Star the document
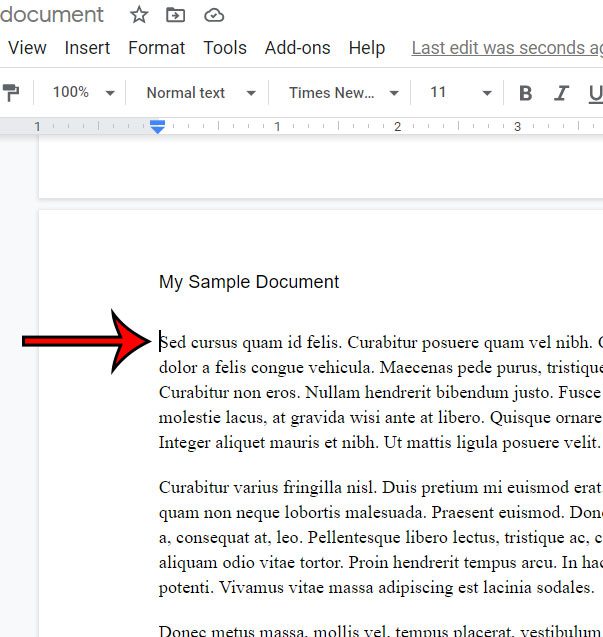Viewport: 603px width, 637px height. coord(139,15)
